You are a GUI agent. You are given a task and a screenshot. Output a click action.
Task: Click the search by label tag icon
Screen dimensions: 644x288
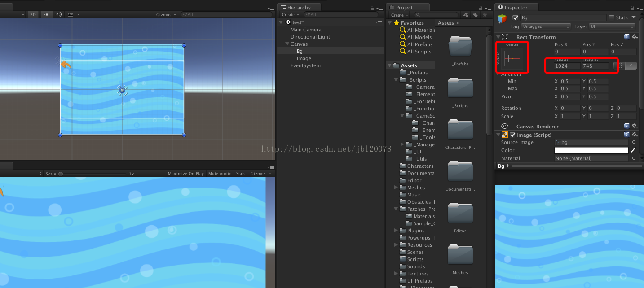click(475, 15)
